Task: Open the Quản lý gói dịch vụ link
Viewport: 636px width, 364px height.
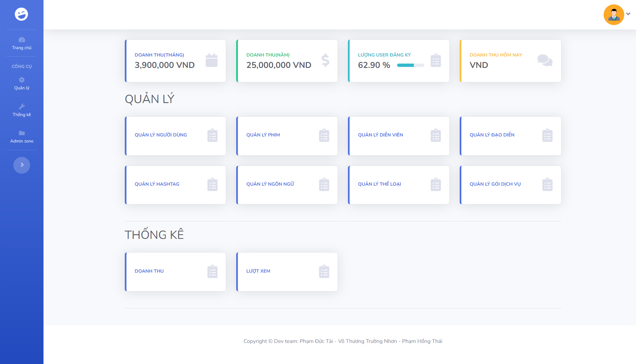Action: 495,184
